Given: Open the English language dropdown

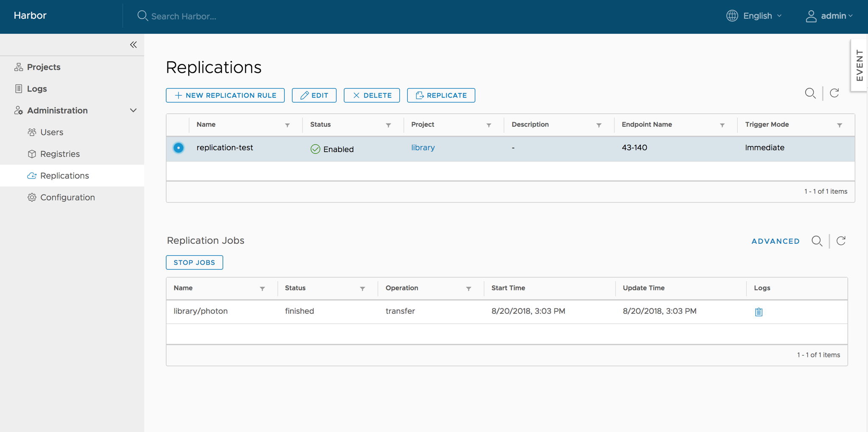Looking at the screenshot, I should (x=758, y=16).
